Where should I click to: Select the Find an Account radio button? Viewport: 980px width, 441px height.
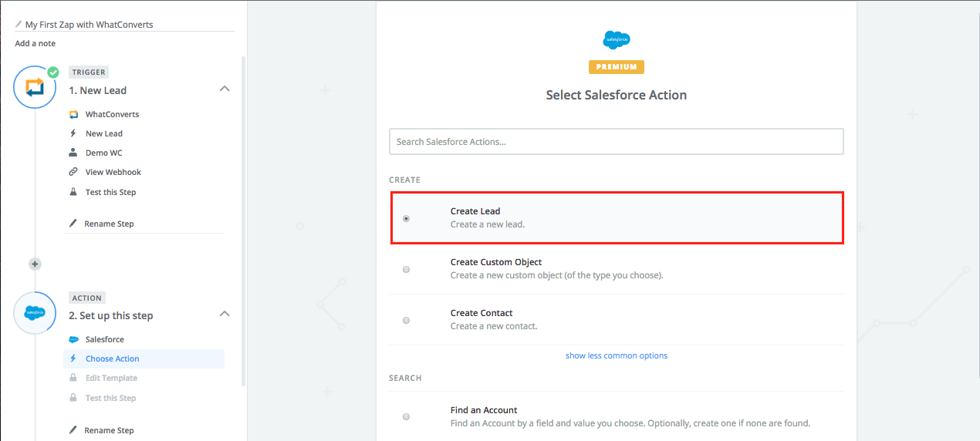[407, 417]
